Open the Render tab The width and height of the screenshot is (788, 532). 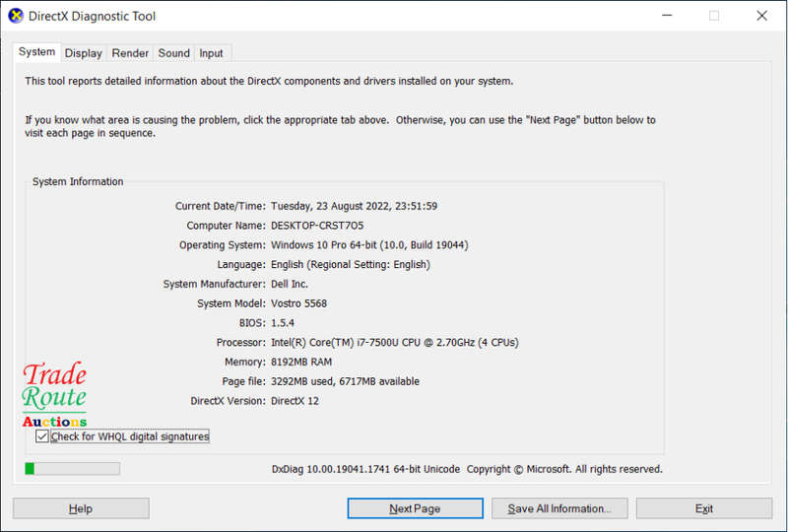(130, 53)
